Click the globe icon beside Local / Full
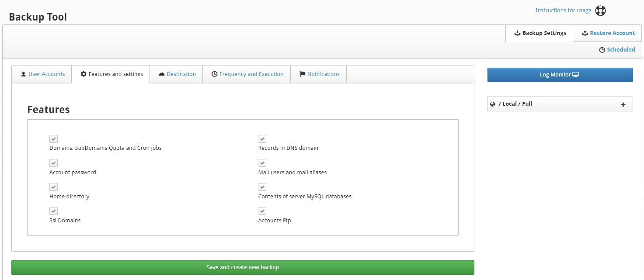Image resolution: width=644 pixels, height=280 pixels. (x=493, y=104)
